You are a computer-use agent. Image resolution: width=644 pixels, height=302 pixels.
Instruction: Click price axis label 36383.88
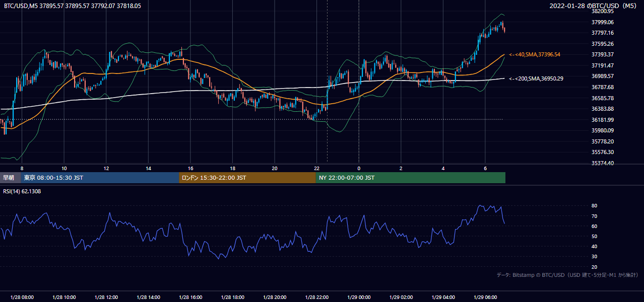coord(603,109)
